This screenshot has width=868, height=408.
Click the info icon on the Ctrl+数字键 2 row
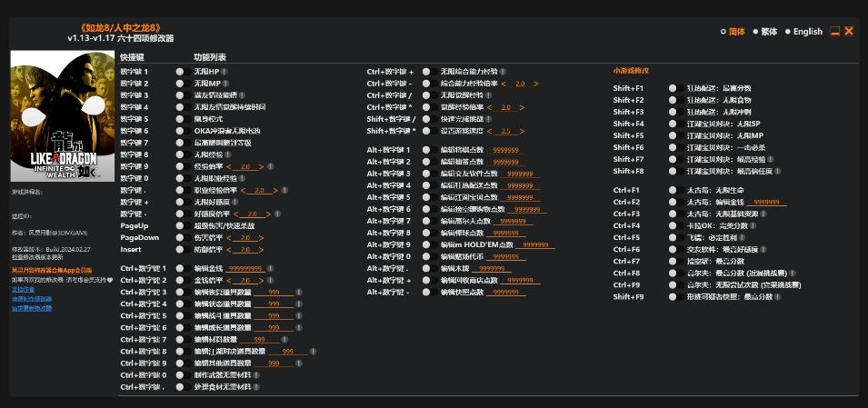pos(270,280)
